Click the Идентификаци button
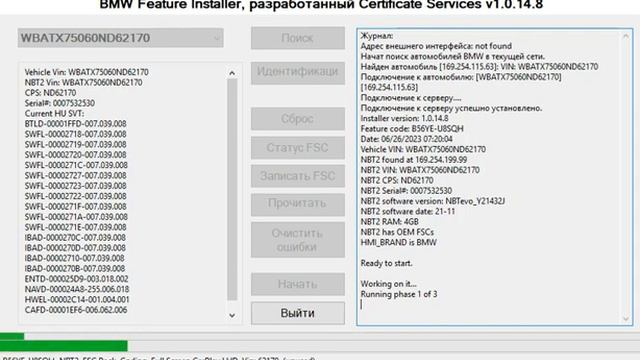The height and width of the screenshot is (360, 640). point(298,73)
